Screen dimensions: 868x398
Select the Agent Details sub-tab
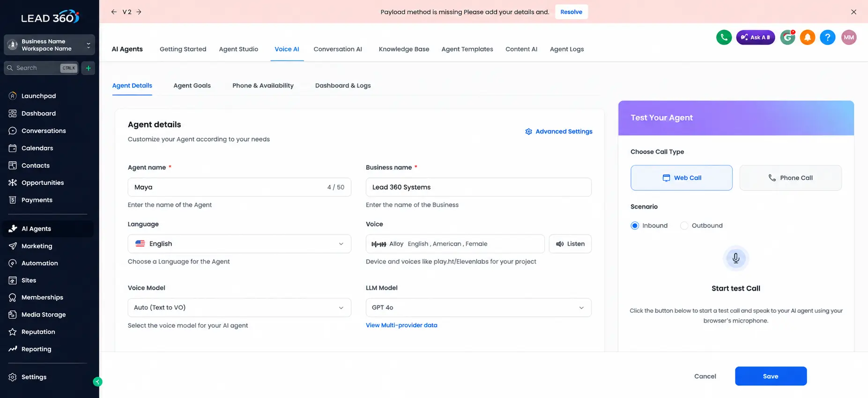pos(132,86)
